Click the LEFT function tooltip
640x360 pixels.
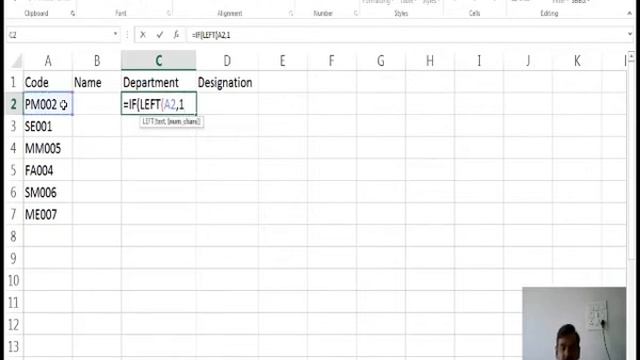pyautogui.click(x=171, y=122)
